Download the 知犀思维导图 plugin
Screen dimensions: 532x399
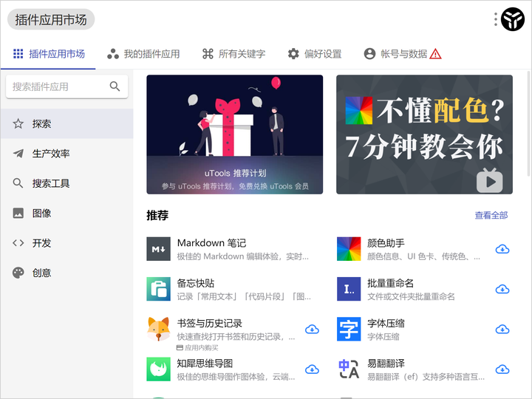click(312, 369)
